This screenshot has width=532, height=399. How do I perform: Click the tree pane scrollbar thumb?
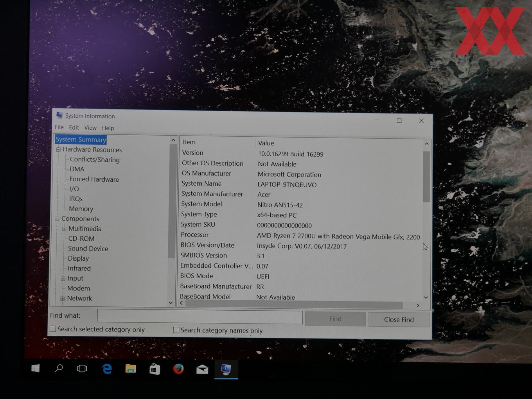coord(172,201)
